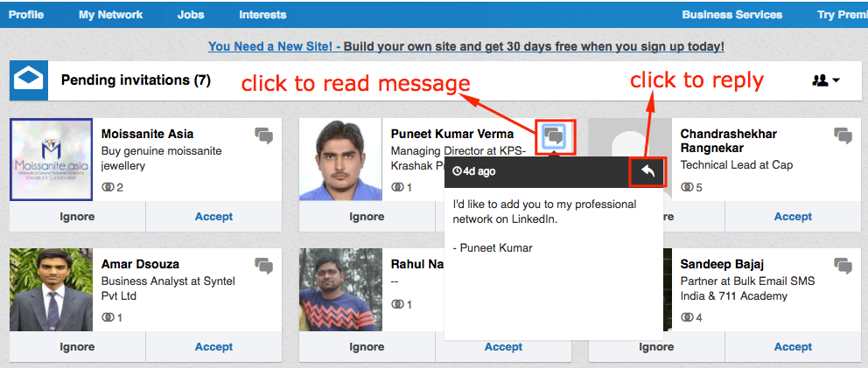Ignore Sandeep Bajaj's invitation

pos(656,347)
